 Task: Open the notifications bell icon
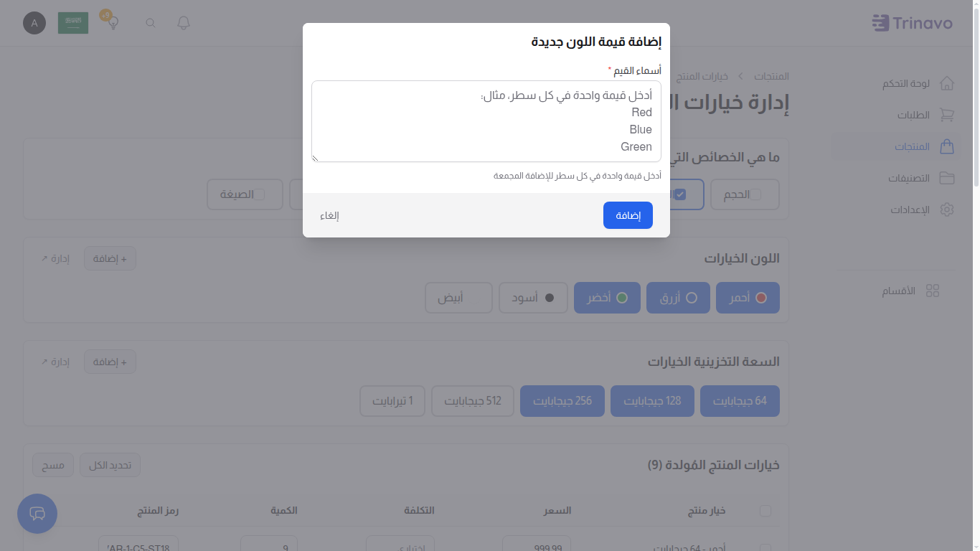[183, 23]
